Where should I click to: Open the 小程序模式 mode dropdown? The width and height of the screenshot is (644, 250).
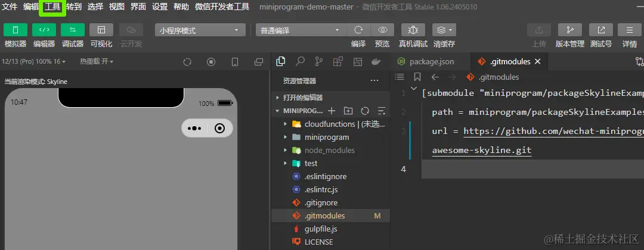[x=200, y=30]
